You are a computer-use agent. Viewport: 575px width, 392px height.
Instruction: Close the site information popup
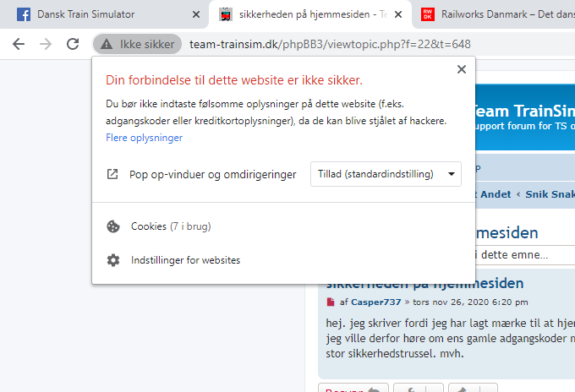(461, 70)
